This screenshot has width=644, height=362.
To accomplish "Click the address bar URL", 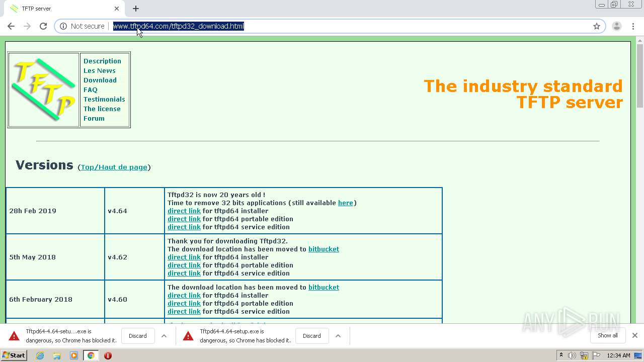I will point(178,26).
